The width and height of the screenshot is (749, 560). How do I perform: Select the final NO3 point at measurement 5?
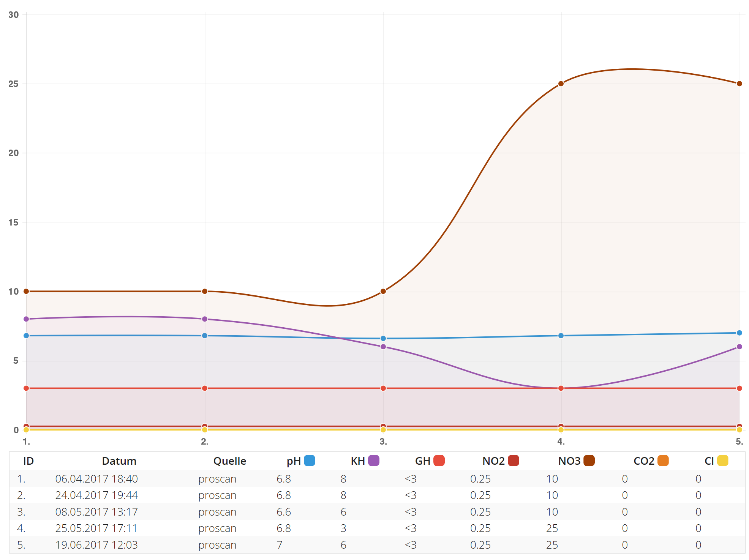click(x=739, y=84)
